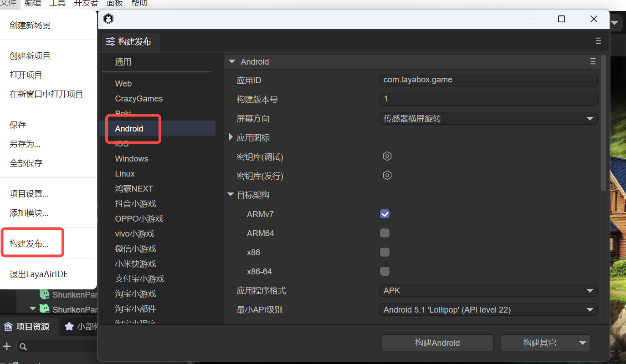Click the widgets star tab icon
This screenshot has height=364, width=626.
tap(69, 326)
